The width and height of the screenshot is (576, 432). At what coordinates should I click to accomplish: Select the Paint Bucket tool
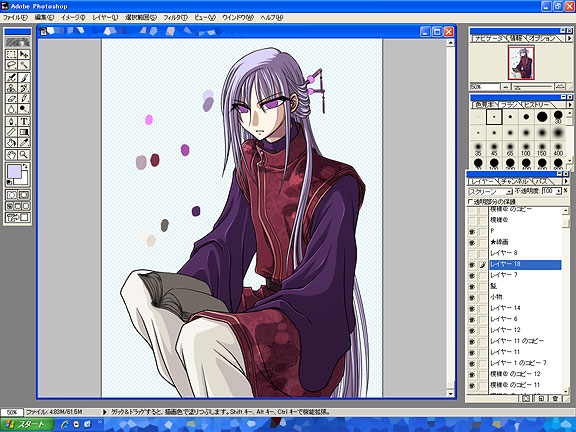tap(11, 142)
